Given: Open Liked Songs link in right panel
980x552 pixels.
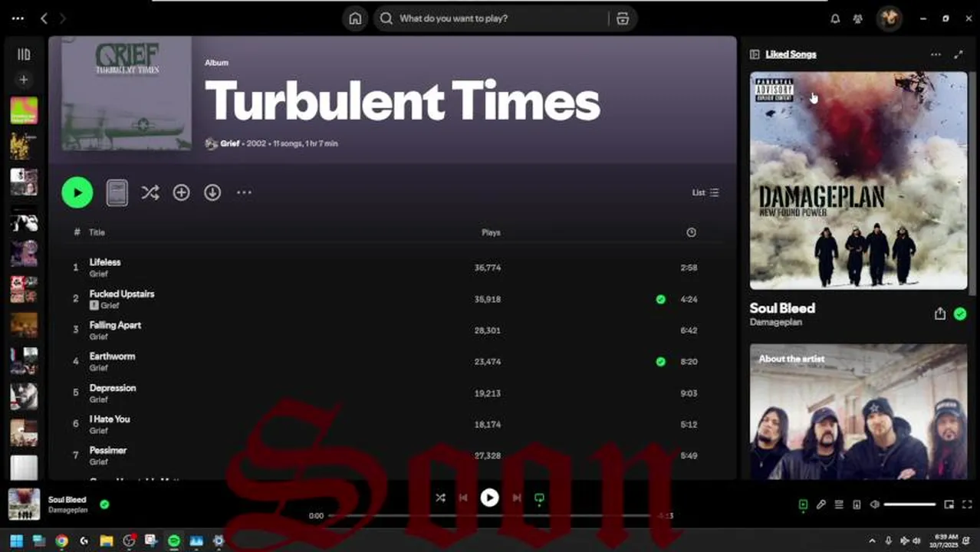Looking at the screenshot, I should pyautogui.click(x=791, y=54).
